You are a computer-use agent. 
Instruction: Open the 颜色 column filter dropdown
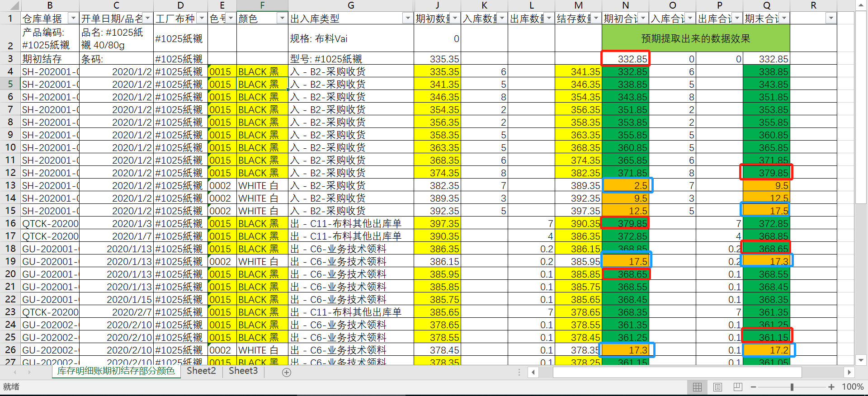pyautogui.click(x=282, y=19)
